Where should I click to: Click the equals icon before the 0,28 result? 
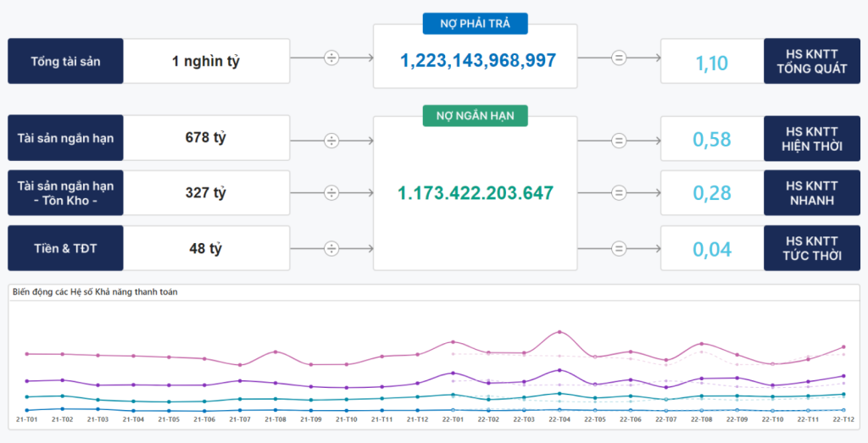(619, 193)
